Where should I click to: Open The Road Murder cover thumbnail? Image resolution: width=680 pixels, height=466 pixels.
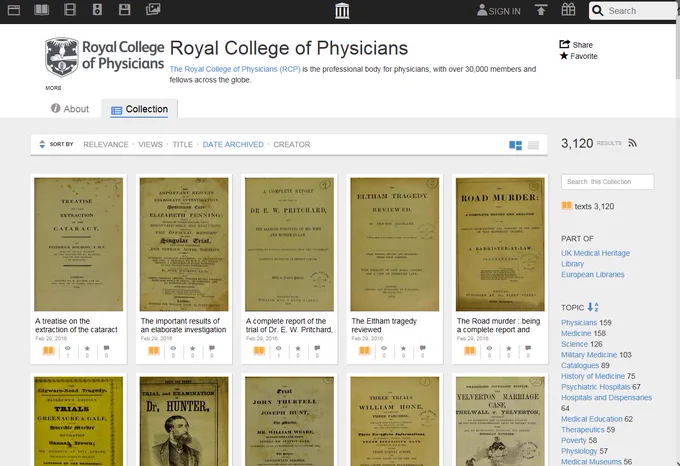pos(500,244)
